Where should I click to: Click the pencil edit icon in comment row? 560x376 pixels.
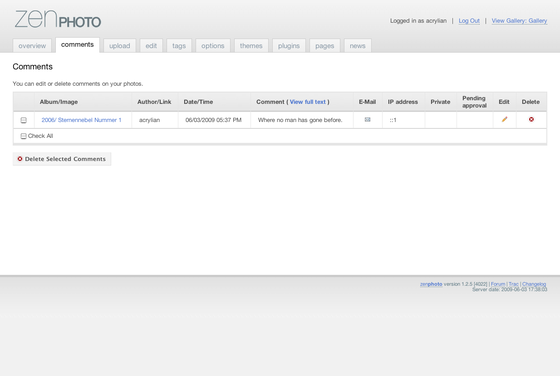pos(504,119)
